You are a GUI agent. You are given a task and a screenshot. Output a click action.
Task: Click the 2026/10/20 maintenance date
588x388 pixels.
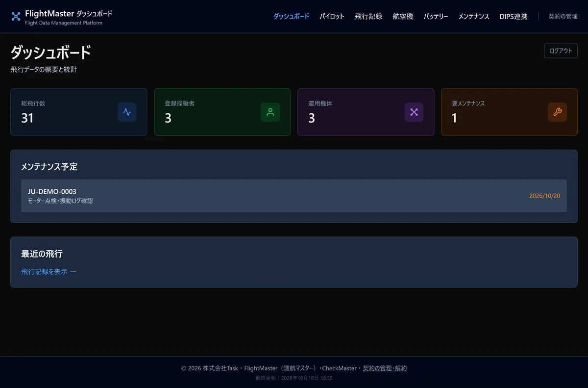point(544,196)
